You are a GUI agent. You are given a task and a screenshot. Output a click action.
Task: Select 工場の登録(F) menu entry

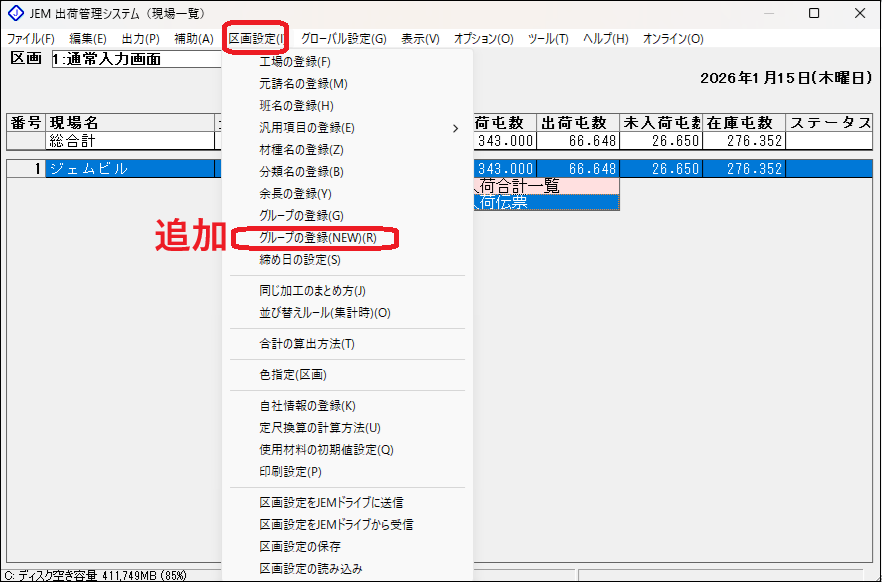pyautogui.click(x=288, y=62)
